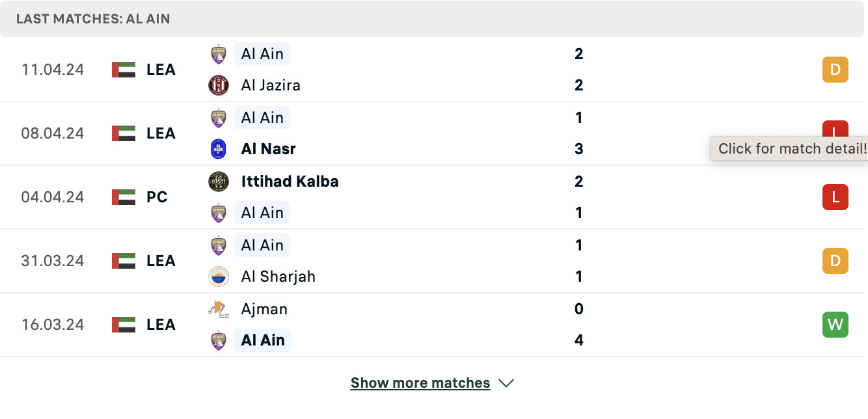The image size is (868, 419).
Task: Open the Ittihad Kalba team name link
Action: tap(290, 182)
